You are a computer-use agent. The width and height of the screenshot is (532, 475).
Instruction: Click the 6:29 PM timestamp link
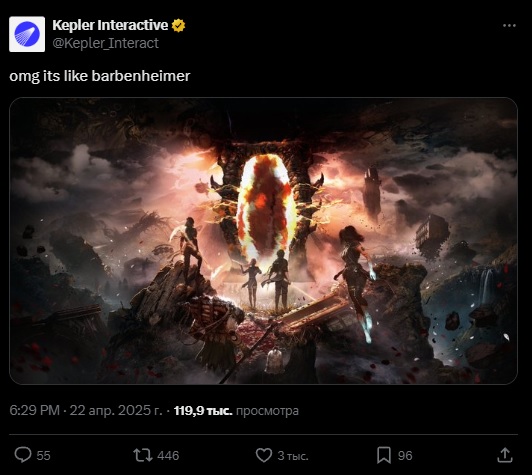tap(34, 411)
